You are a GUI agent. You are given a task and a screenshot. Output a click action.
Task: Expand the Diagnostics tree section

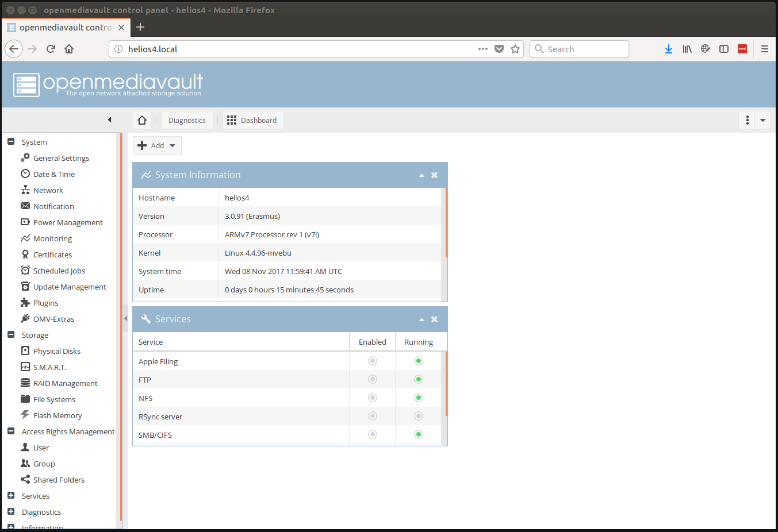point(11,511)
